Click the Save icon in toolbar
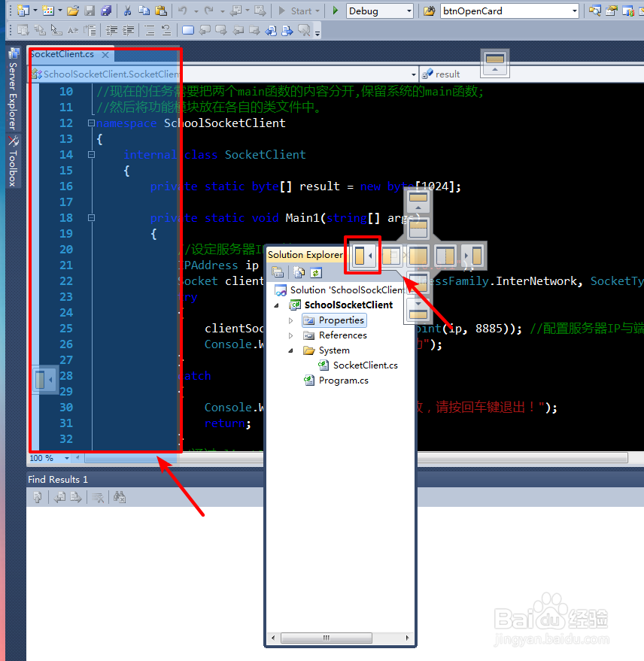This screenshot has height=661, width=644. click(90, 11)
